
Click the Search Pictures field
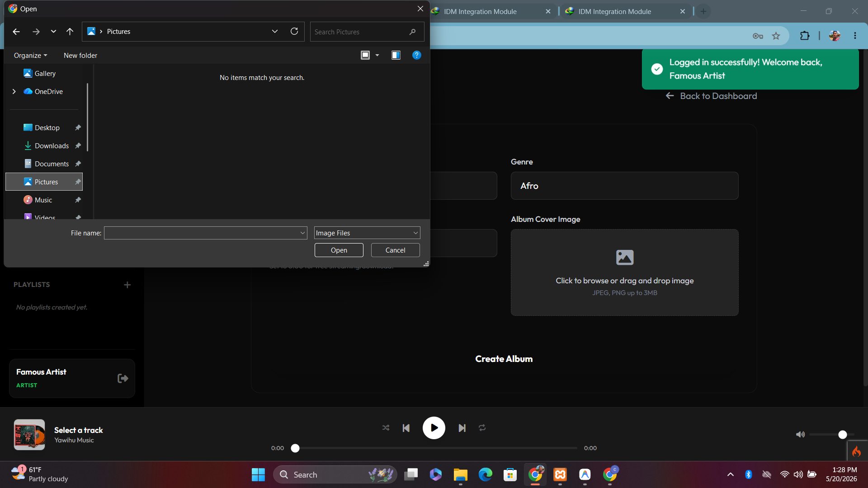pos(367,32)
